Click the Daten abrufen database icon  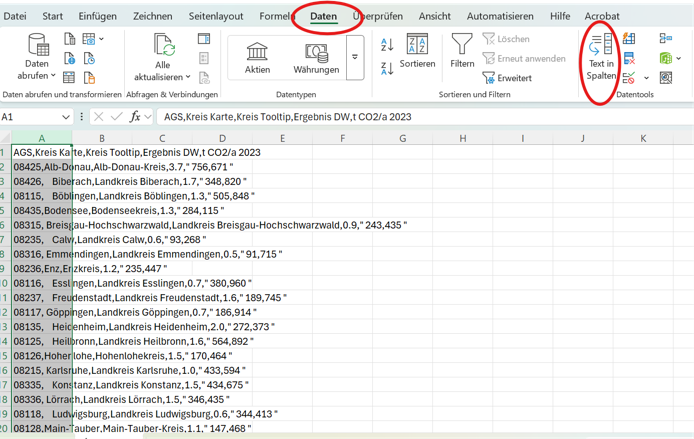pyautogui.click(x=38, y=45)
